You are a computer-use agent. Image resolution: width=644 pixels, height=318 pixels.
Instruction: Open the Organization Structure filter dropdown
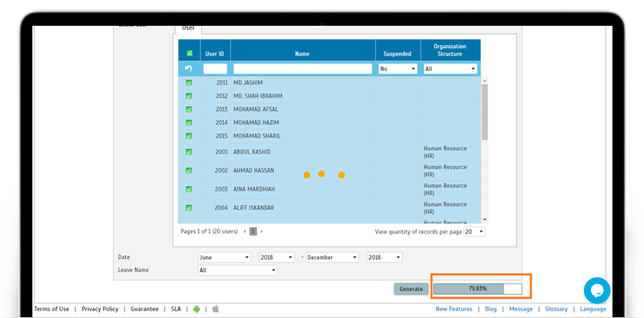[450, 69]
